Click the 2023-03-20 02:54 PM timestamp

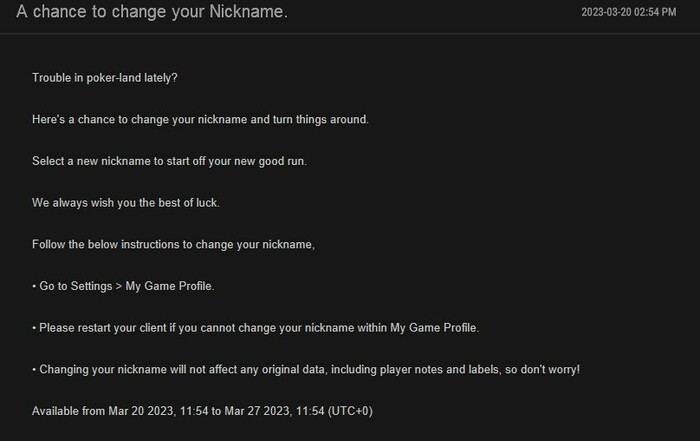point(628,13)
